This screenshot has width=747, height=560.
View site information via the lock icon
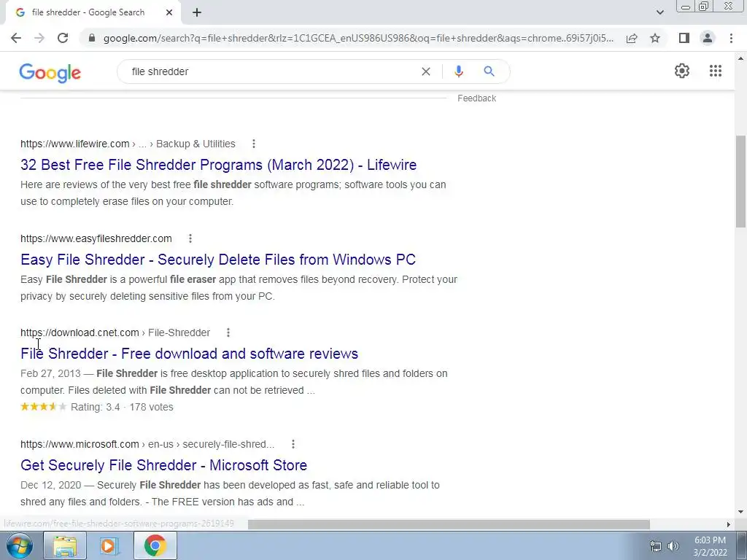92,38
